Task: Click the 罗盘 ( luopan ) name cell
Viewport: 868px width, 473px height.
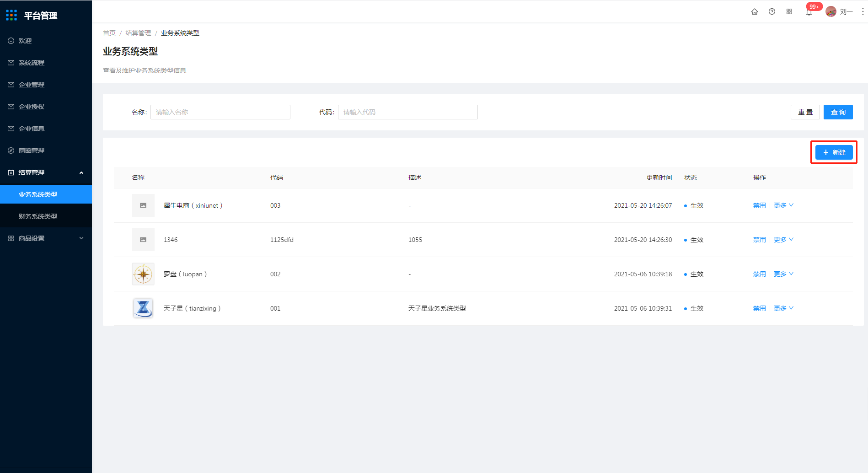Action: [x=185, y=274]
